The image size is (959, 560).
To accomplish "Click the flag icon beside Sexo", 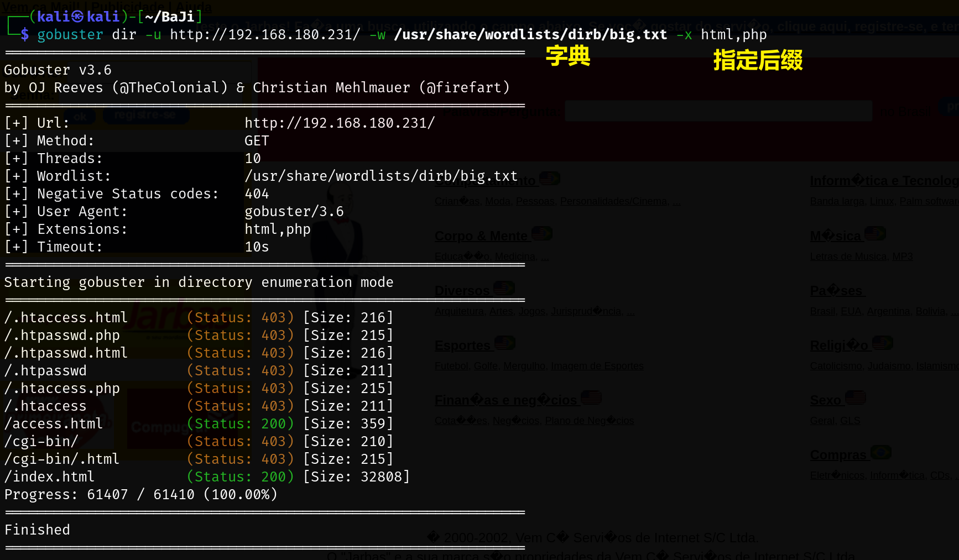I will click(855, 397).
